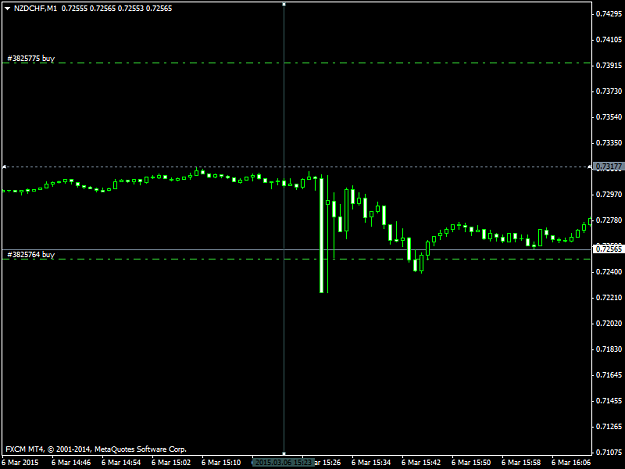Viewport: 625px width, 469px height.
Task: Open the chart menu triangle beside NZDCHF,M1
Action: point(7,8)
